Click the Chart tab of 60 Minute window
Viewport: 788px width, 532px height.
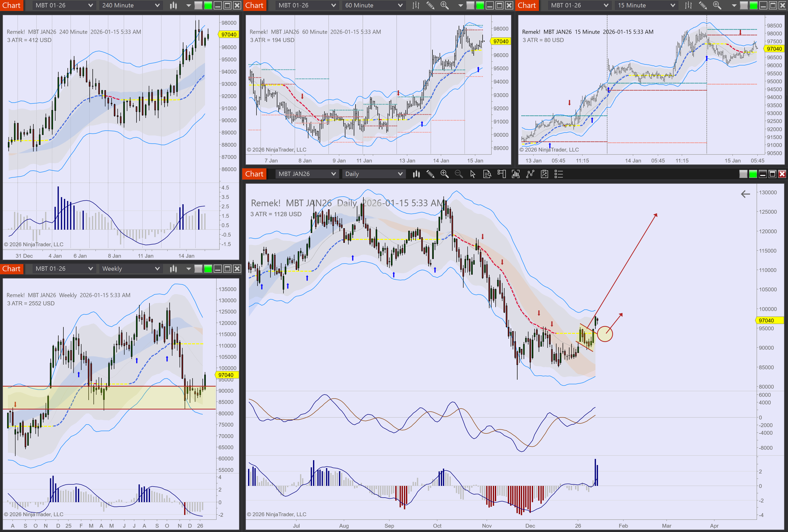click(x=254, y=5)
